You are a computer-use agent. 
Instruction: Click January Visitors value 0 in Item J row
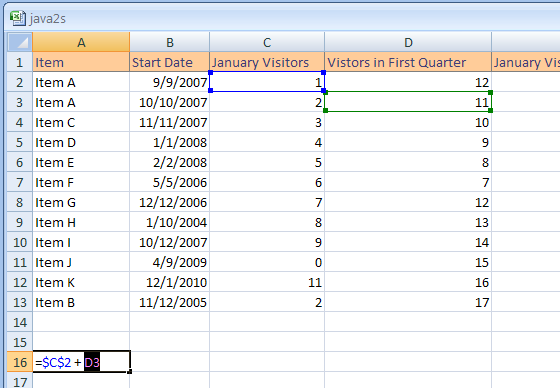coord(267,263)
